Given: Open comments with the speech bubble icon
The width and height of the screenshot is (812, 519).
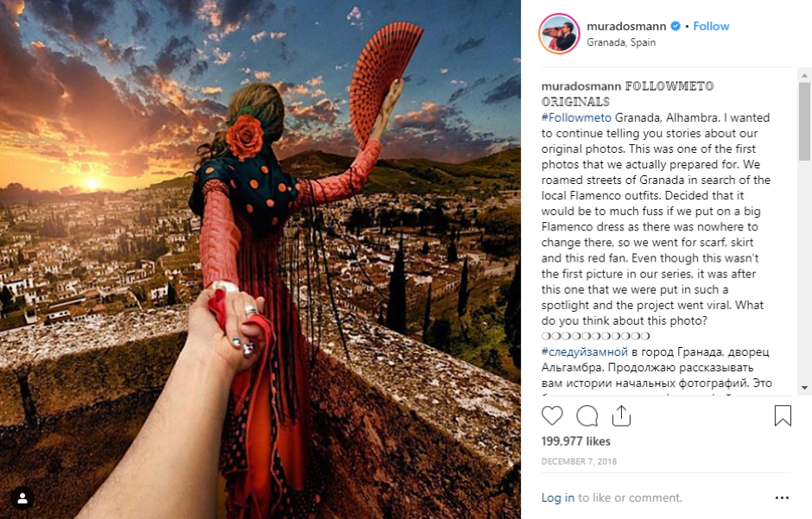Looking at the screenshot, I should click(587, 415).
